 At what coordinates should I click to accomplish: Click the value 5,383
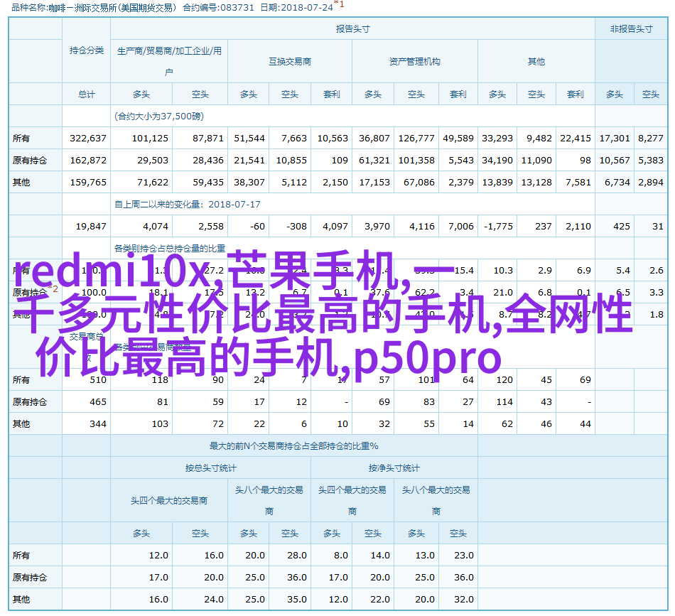click(x=650, y=160)
